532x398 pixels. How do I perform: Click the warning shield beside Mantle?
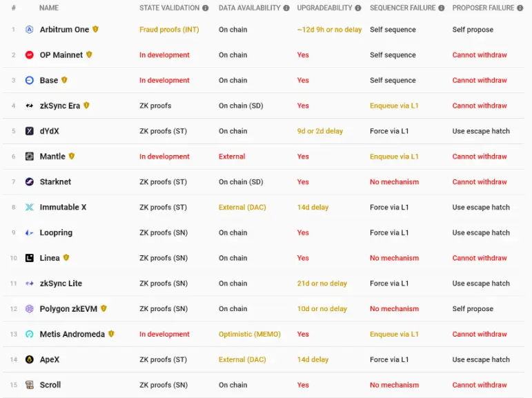pos(72,156)
